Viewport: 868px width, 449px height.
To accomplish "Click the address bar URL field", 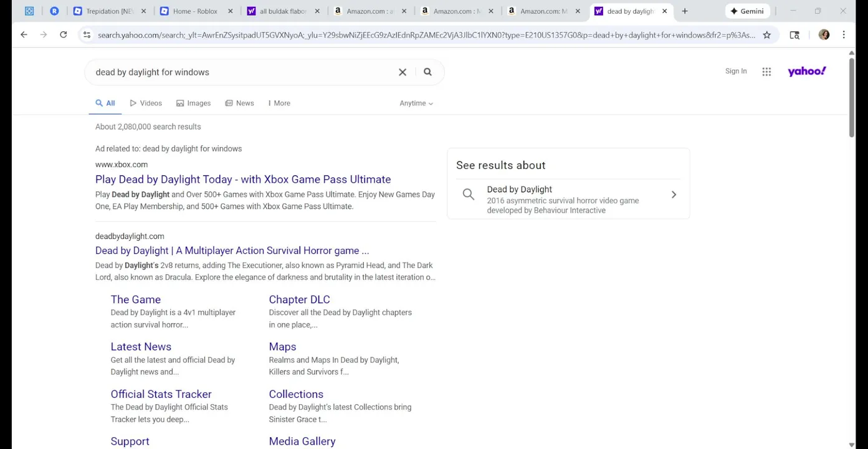I will point(426,35).
